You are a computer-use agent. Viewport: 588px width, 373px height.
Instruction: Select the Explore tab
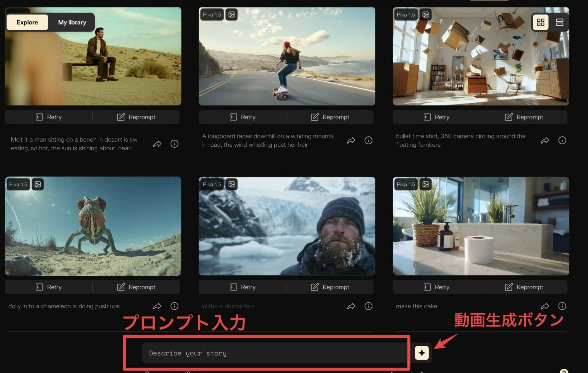27,22
